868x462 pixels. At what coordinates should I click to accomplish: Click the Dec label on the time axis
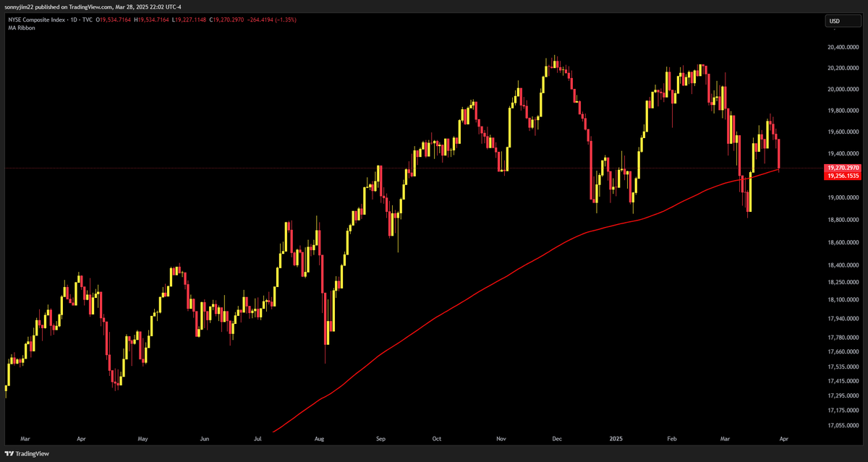coord(557,439)
